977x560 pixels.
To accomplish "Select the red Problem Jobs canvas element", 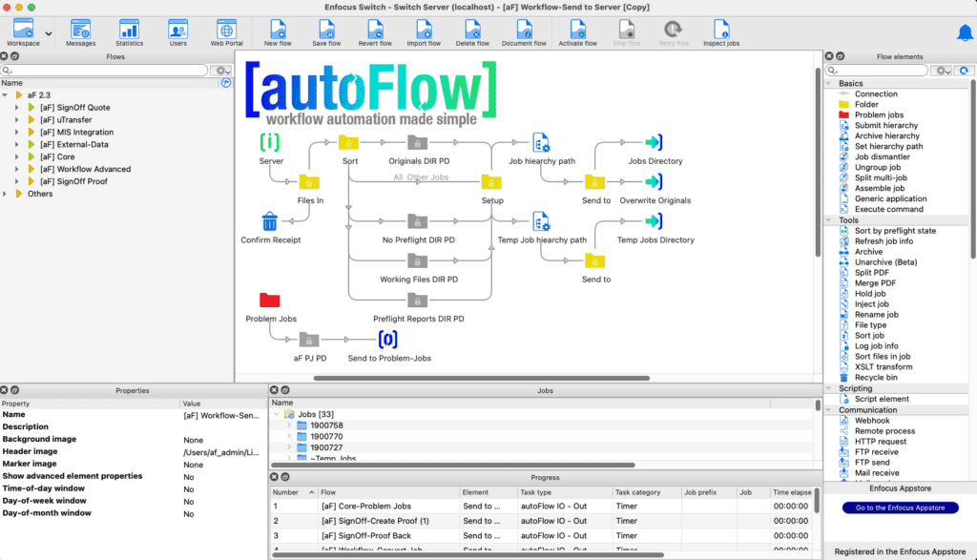I will pyautogui.click(x=270, y=301).
